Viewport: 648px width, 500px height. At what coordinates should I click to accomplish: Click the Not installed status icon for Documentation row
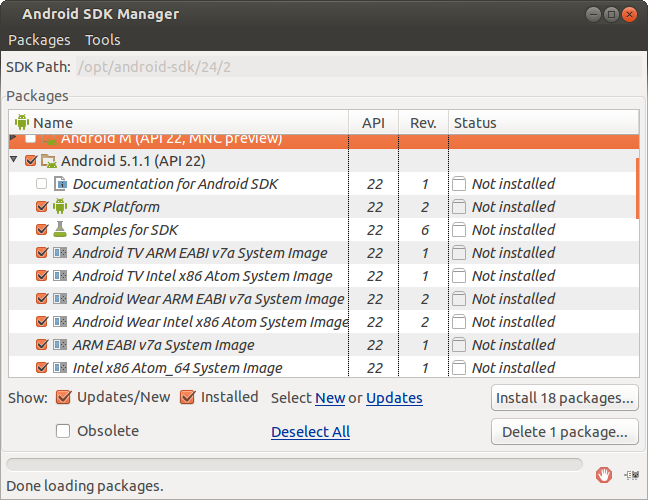pos(459,183)
